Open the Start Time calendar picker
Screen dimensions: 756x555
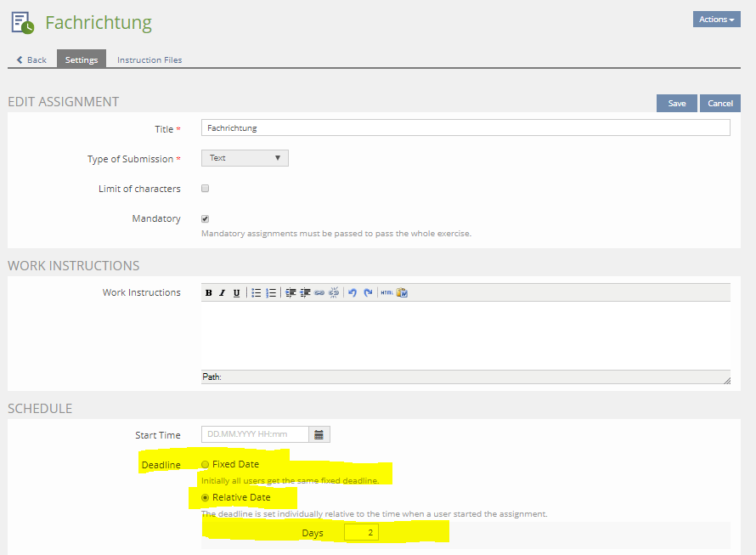pyautogui.click(x=319, y=434)
